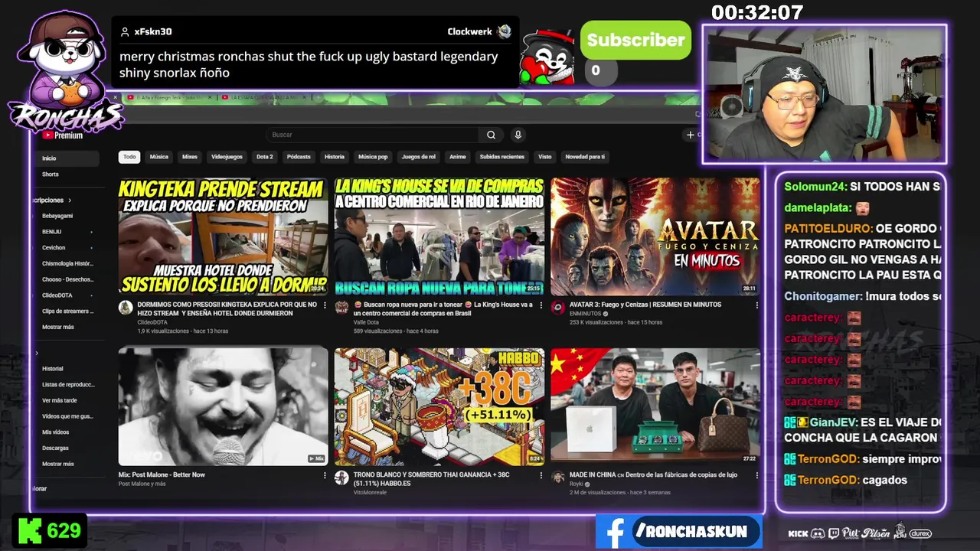Open the more-options menu for the La King's House video
Image resolution: width=980 pixels, height=551 pixels.
[x=541, y=305]
